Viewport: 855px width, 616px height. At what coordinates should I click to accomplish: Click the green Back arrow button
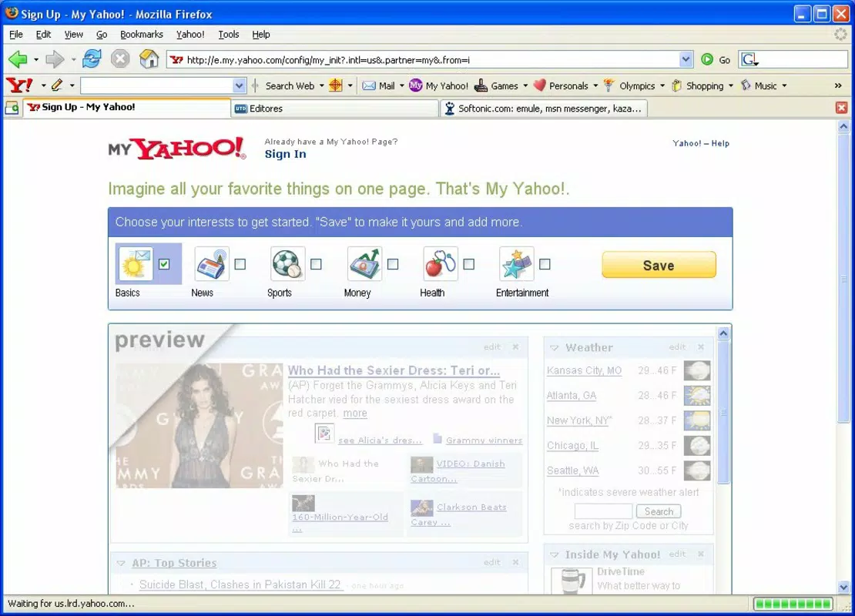click(18, 59)
